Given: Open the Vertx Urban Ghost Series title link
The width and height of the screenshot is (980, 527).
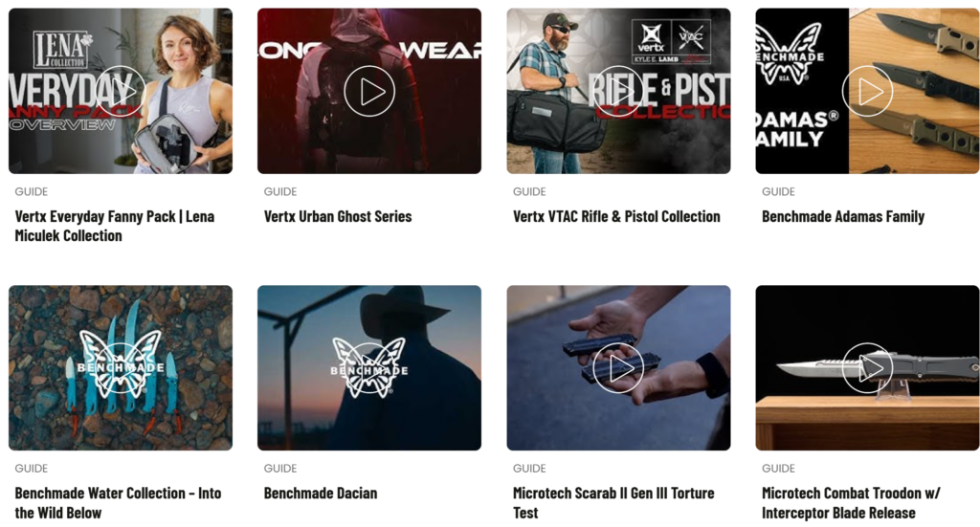Looking at the screenshot, I should pos(338,217).
